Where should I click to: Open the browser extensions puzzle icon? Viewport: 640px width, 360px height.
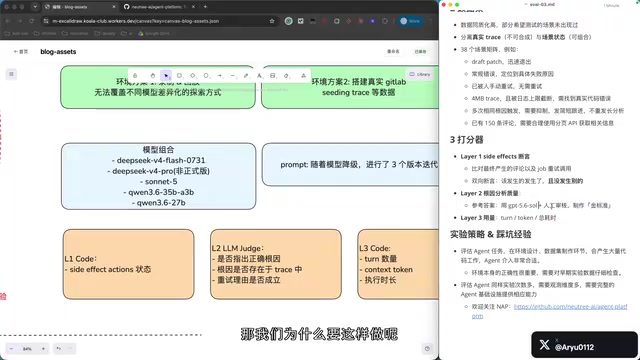click(385, 21)
